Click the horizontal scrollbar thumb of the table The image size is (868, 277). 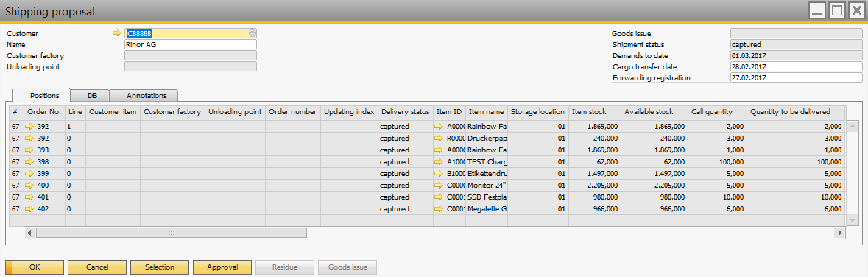pyautogui.click(x=171, y=234)
